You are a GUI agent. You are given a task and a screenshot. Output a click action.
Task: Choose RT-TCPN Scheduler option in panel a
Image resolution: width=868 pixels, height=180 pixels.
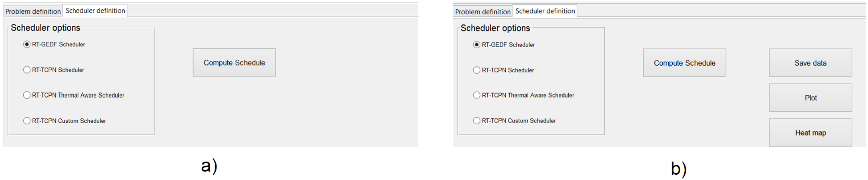(x=27, y=70)
